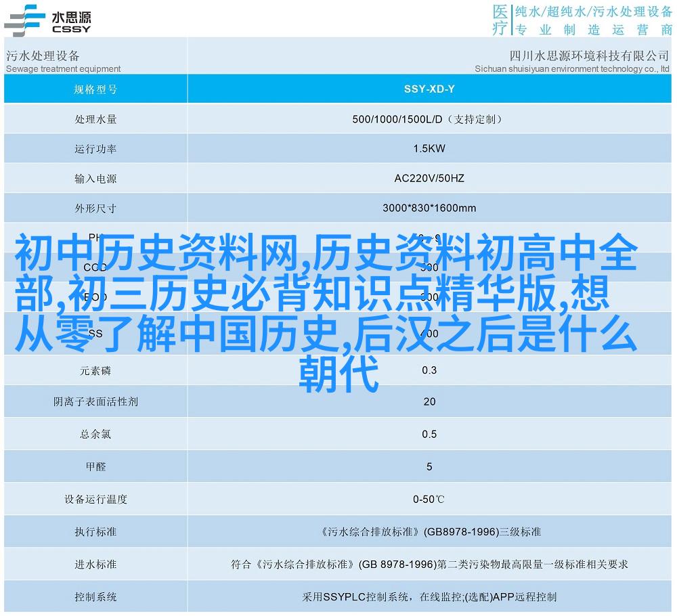677x616 pixels.
Task: Select the 甲醛 row label
Action: pyautogui.click(x=96, y=466)
